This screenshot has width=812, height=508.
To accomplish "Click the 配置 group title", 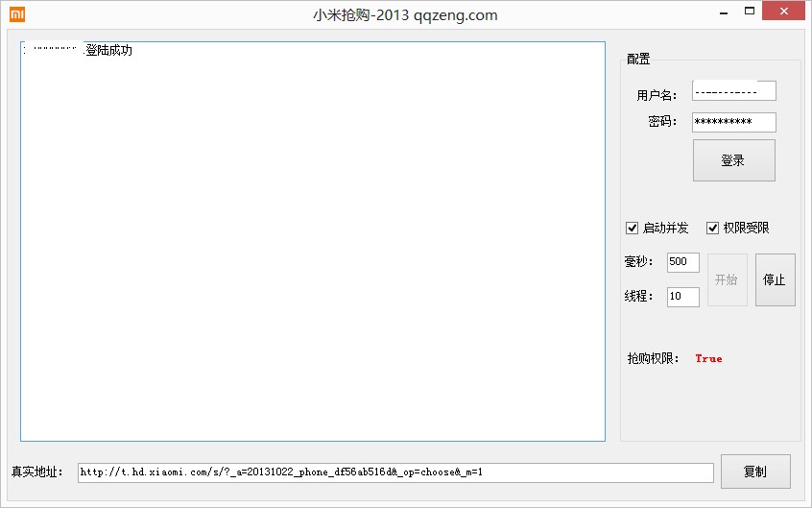I will (638, 60).
